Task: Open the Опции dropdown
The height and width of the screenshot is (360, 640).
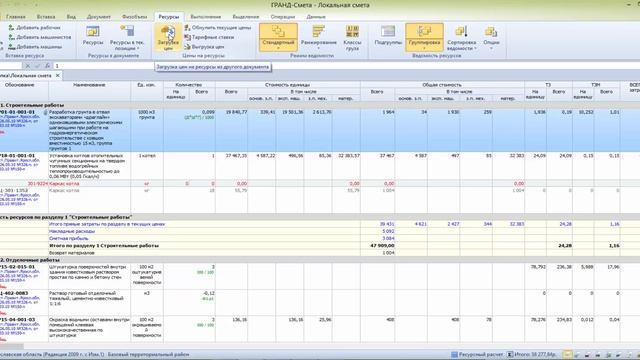Action: 491,37
